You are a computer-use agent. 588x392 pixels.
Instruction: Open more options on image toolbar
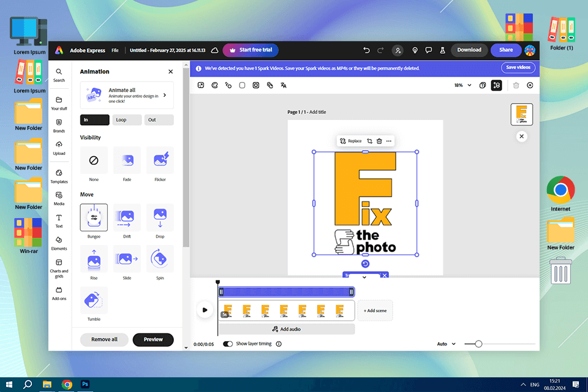pyautogui.click(x=389, y=141)
